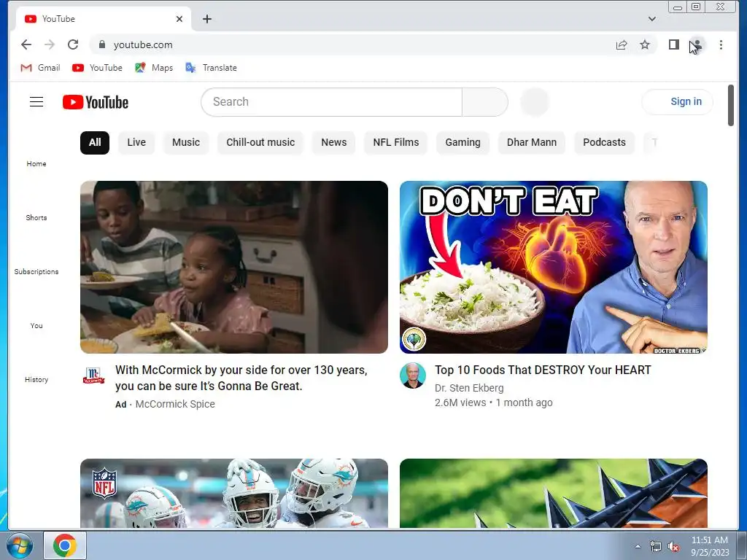Open DON'T EAT heart video thumbnail

pyautogui.click(x=554, y=267)
